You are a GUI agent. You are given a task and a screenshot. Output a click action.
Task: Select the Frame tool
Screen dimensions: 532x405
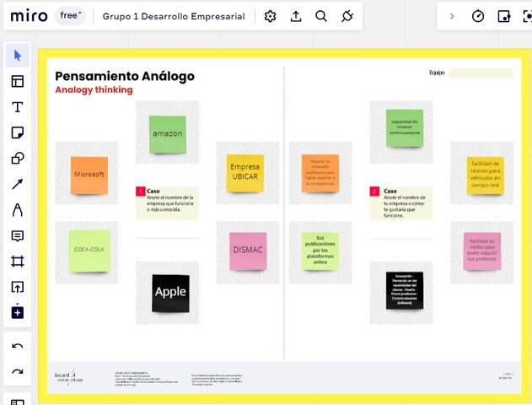(x=18, y=262)
